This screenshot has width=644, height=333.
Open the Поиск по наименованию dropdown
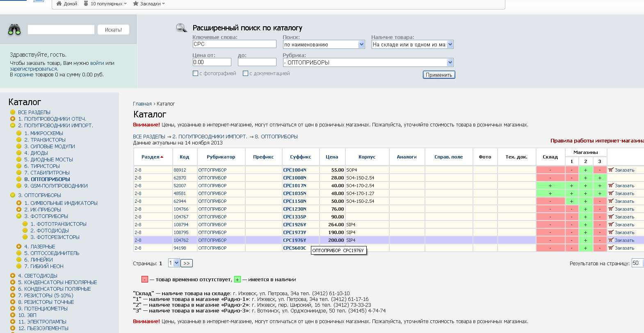[x=324, y=44]
